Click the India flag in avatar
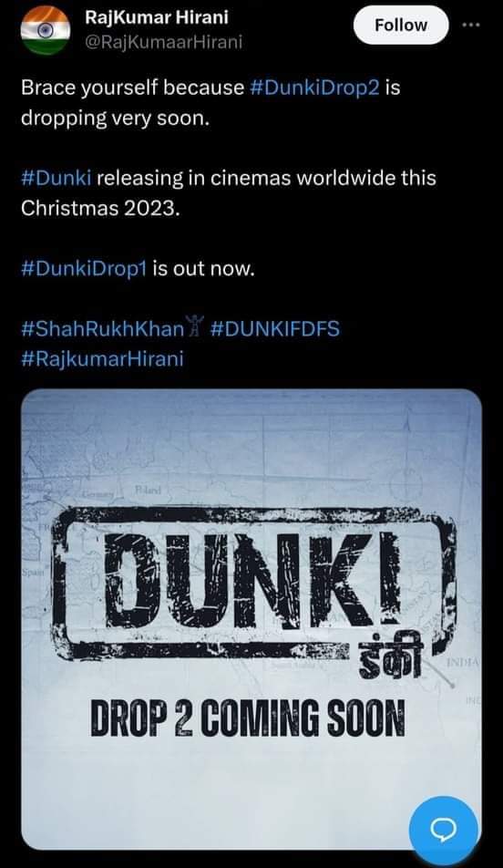The height and width of the screenshot is (868, 503). [45, 32]
